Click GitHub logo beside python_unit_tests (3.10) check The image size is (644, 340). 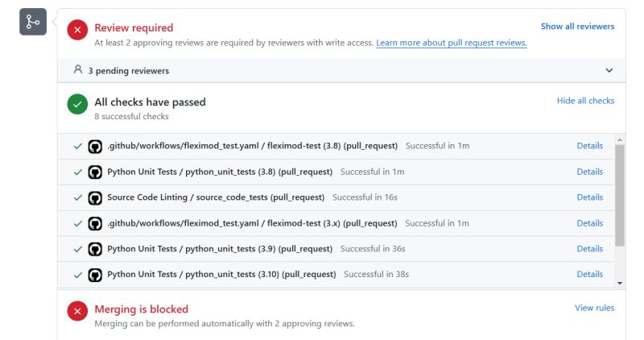tap(95, 275)
